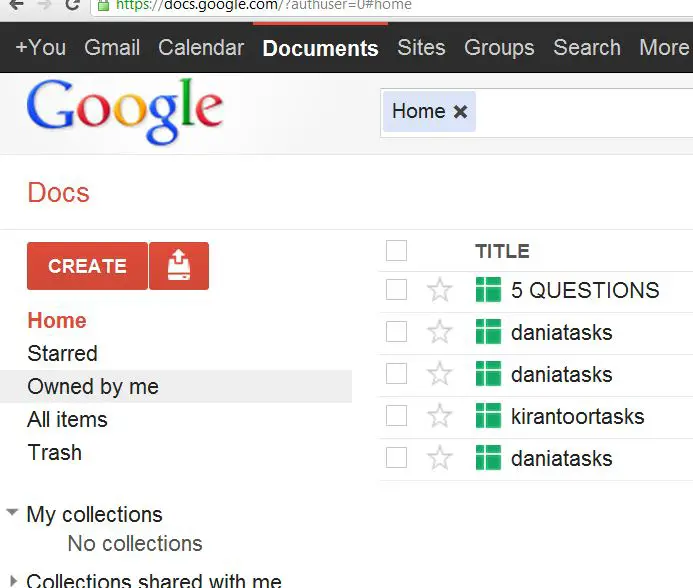
Task: Open the Trash link in sidebar
Action: 55,452
